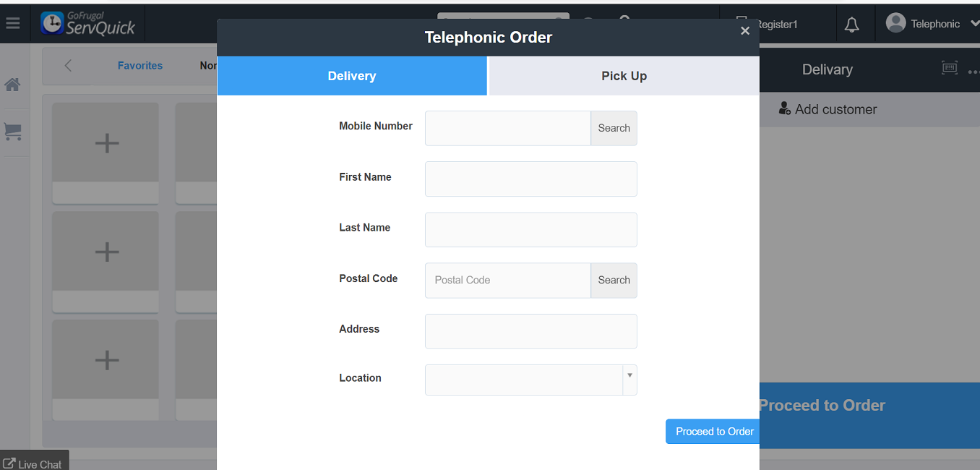This screenshot has height=470, width=980.
Task: Click into the Address input field
Action: [x=530, y=331]
